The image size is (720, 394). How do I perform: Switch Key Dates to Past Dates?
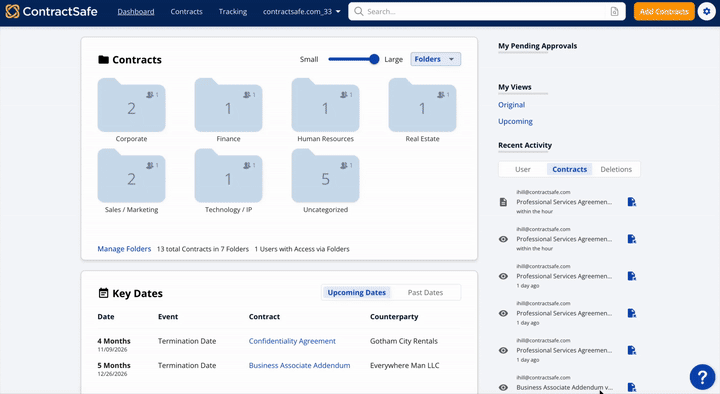point(425,293)
